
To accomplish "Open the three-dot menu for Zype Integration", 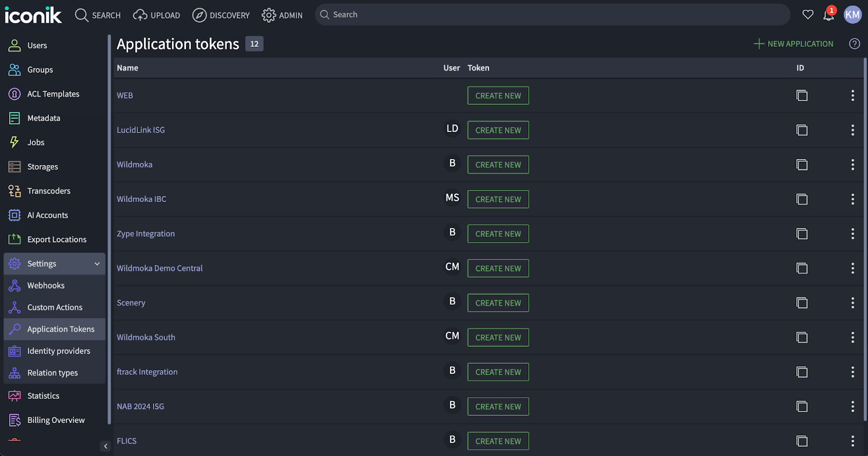I will click(853, 234).
